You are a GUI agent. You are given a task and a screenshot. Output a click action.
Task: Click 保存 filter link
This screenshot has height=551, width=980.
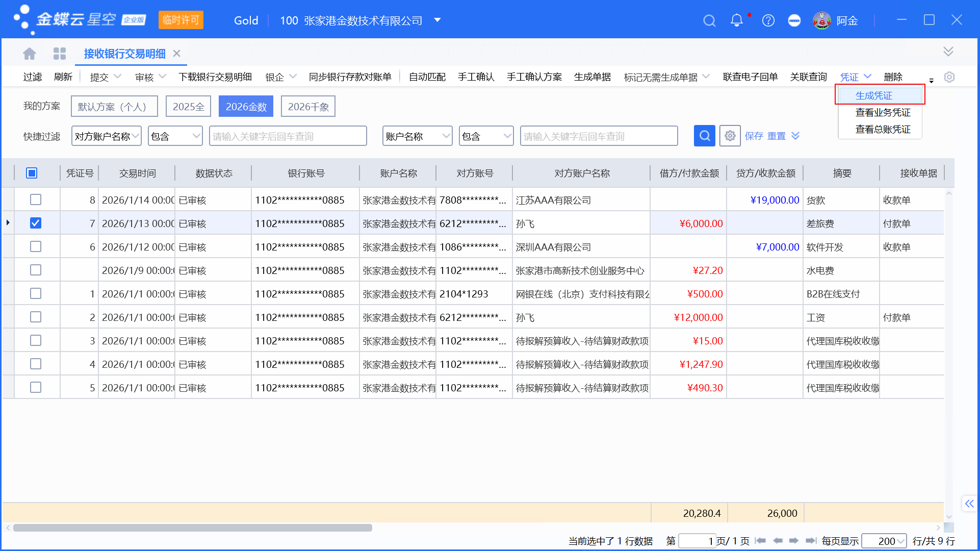coord(754,136)
